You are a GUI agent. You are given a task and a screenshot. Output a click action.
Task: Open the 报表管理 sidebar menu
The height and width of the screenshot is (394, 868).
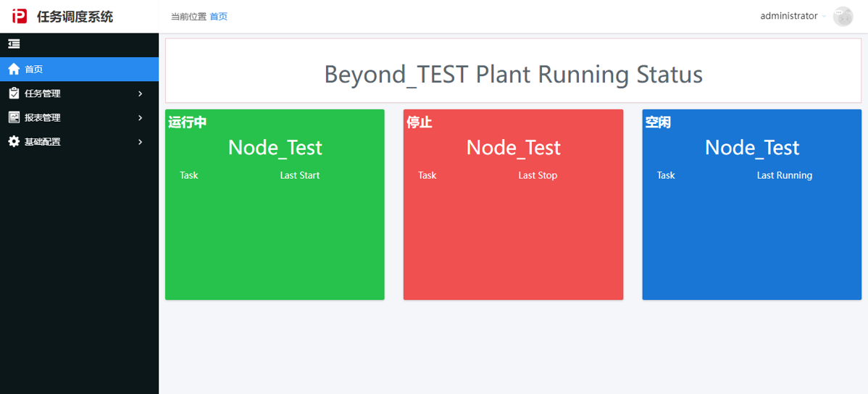tap(79, 117)
